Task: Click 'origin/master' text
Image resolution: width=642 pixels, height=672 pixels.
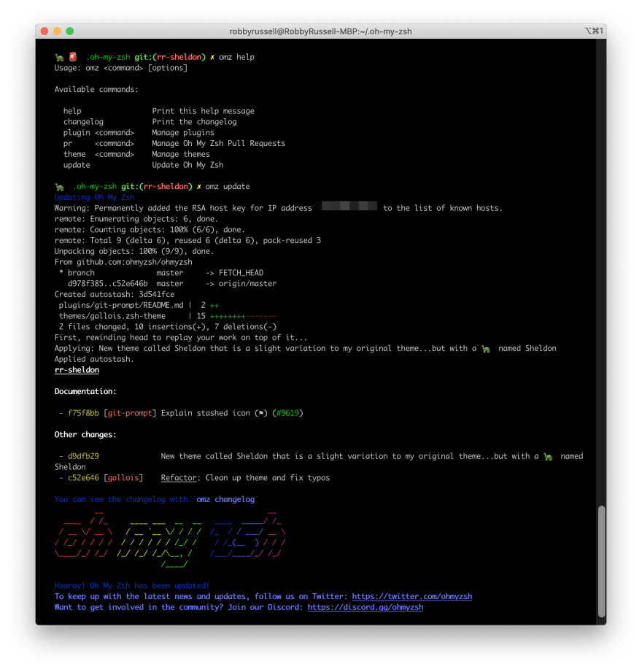Action: (x=248, y=283)
